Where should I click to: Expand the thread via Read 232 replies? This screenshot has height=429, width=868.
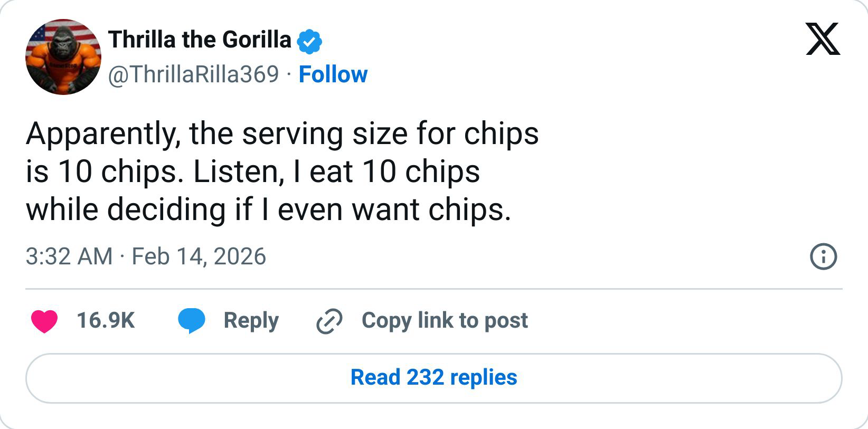pyautogui.click(x=434, y=378)
